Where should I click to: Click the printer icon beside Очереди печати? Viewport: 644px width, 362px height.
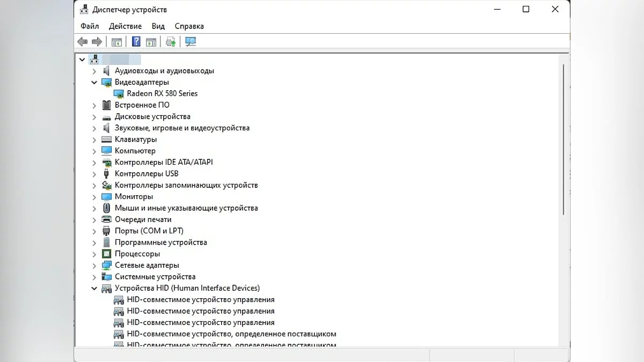click(106, 219)
